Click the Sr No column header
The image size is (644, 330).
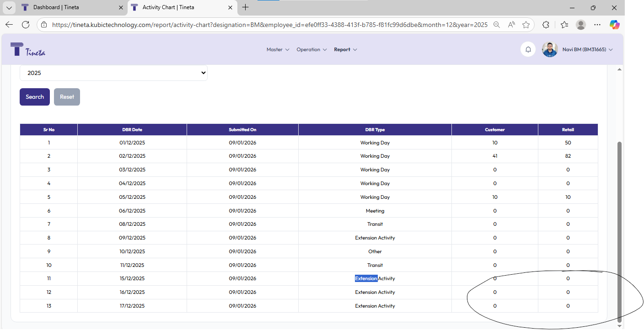[49, 130]
